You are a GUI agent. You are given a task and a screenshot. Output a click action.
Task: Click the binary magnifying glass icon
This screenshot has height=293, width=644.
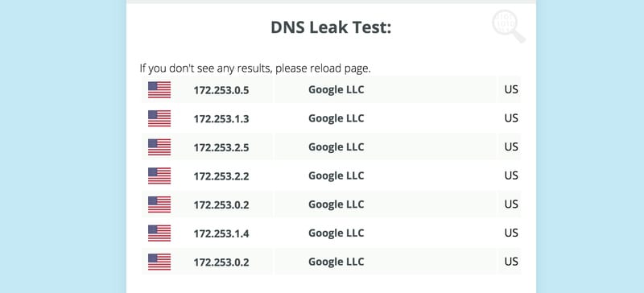509,26
